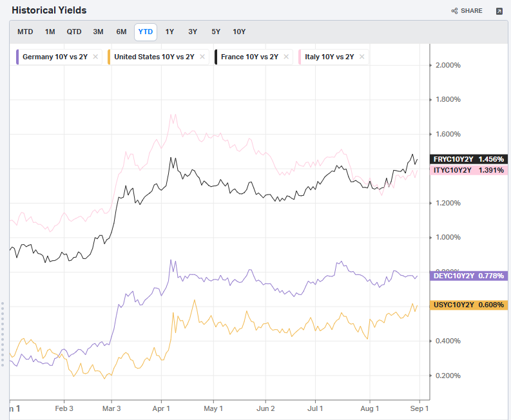Click the 0.400% axis label

pos(448,341)
